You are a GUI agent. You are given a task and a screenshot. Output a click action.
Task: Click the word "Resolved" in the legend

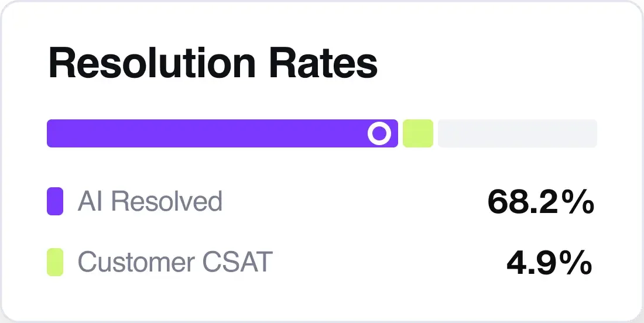(167, 201)
